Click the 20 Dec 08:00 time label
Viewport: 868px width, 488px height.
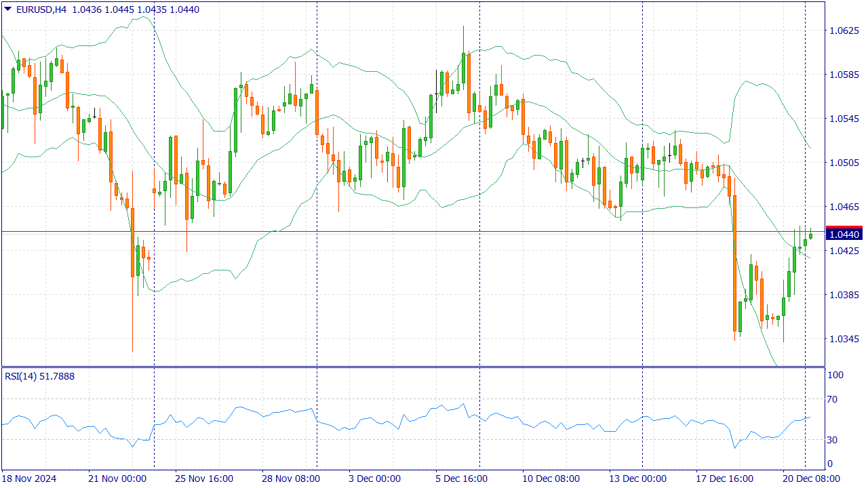pyautogui.click(x=812, y=479)
